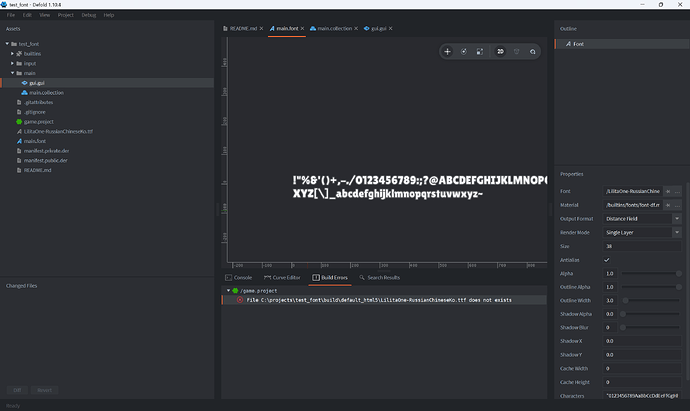690x411 pixels.
Task: Expand the builtins folder
Action: 12,53
